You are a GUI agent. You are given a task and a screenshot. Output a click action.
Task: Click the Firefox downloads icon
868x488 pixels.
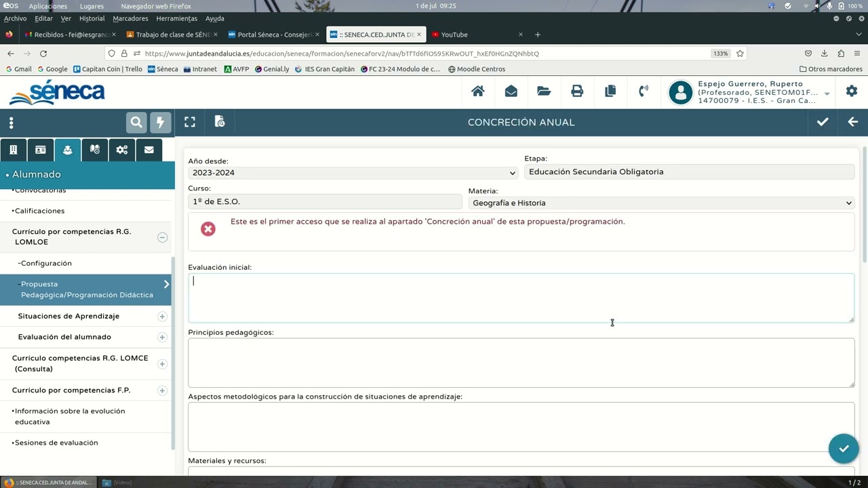(x=825, y=54)
